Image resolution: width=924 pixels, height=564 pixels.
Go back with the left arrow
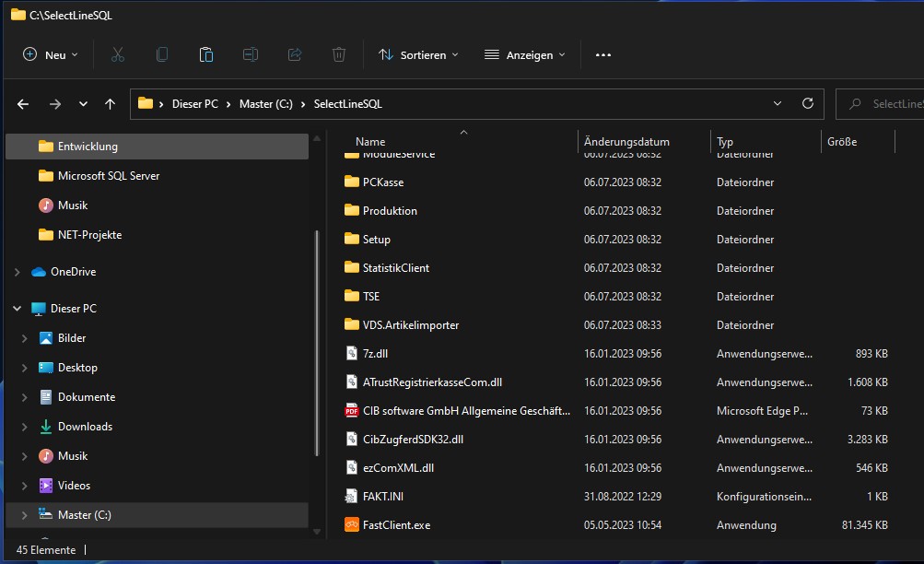click(23, 104)
